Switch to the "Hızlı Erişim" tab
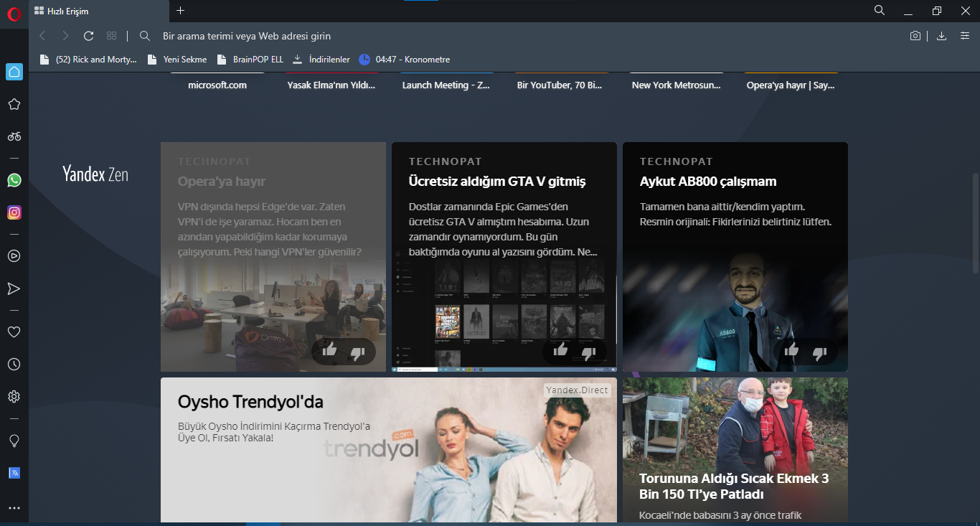This screenshot has height=526, width=980. coord(99,11)
